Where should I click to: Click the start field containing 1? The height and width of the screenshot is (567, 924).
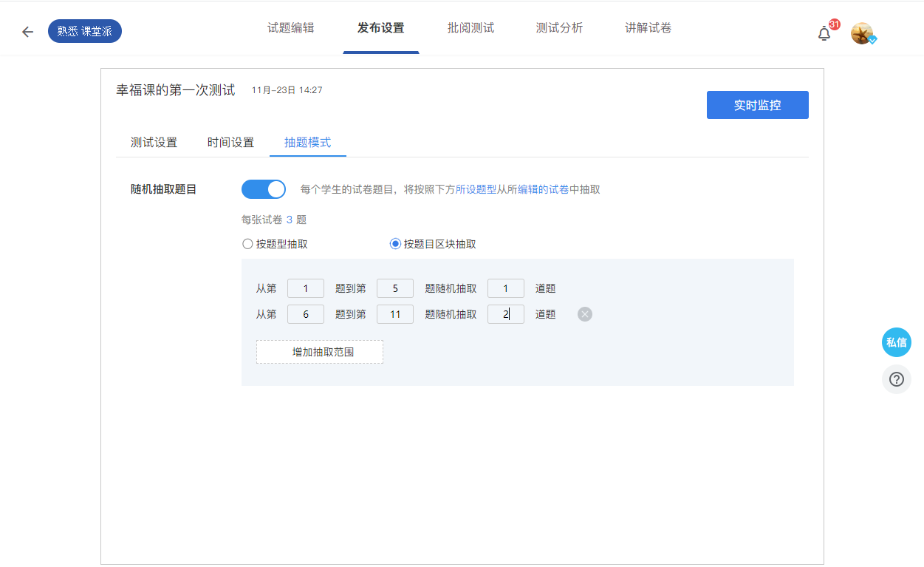[306, 288]
